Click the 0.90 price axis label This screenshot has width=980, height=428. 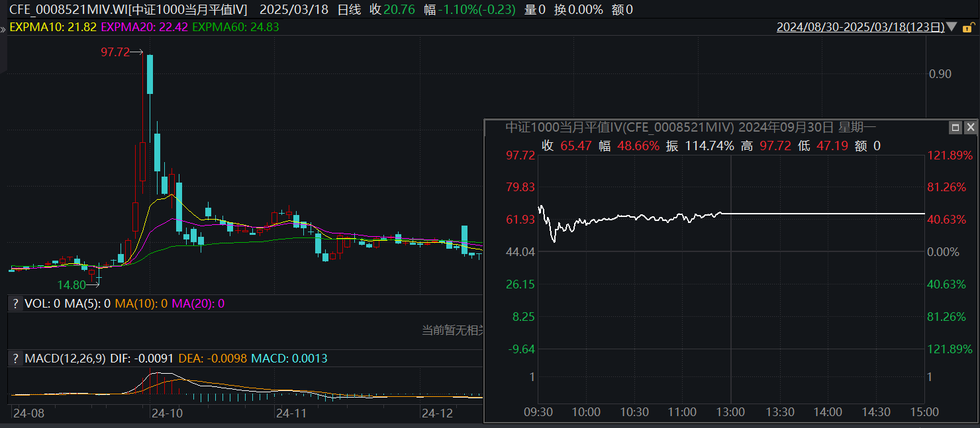tap(940, 74)
